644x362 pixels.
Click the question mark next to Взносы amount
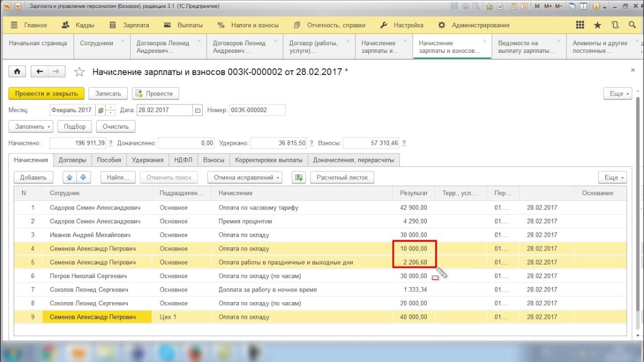tap(404, 143)
